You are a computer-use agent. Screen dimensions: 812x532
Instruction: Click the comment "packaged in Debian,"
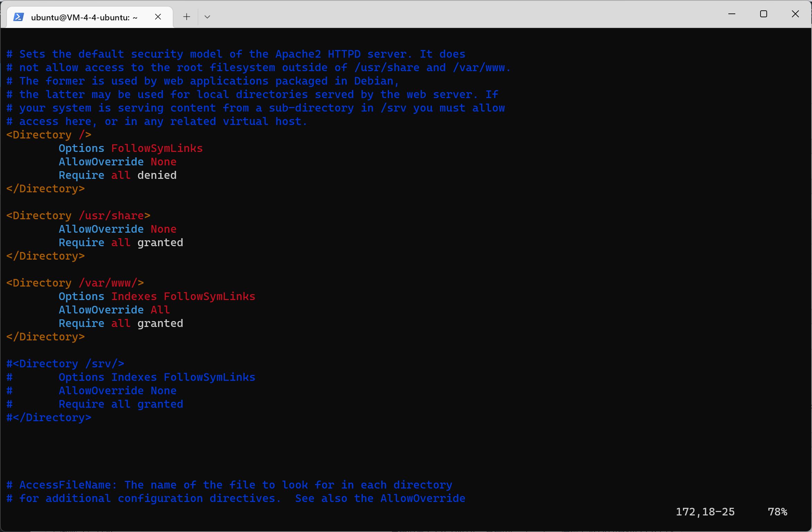click(x=203, y=81)
